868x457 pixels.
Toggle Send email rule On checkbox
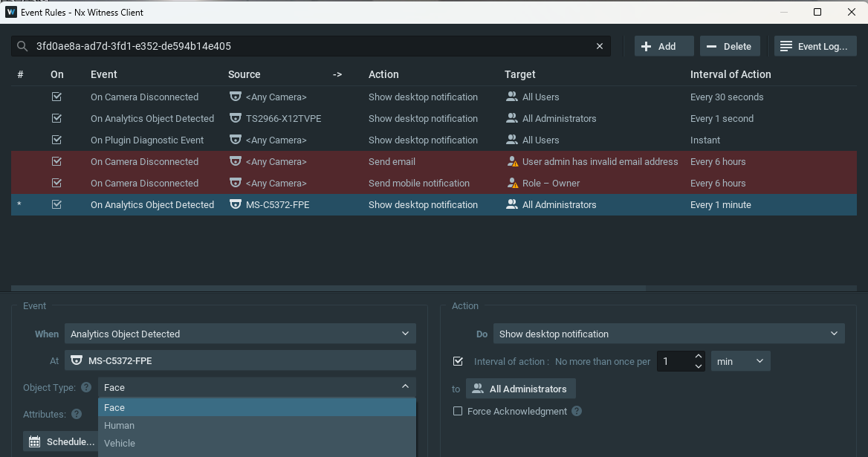click(x=56, y=161)
